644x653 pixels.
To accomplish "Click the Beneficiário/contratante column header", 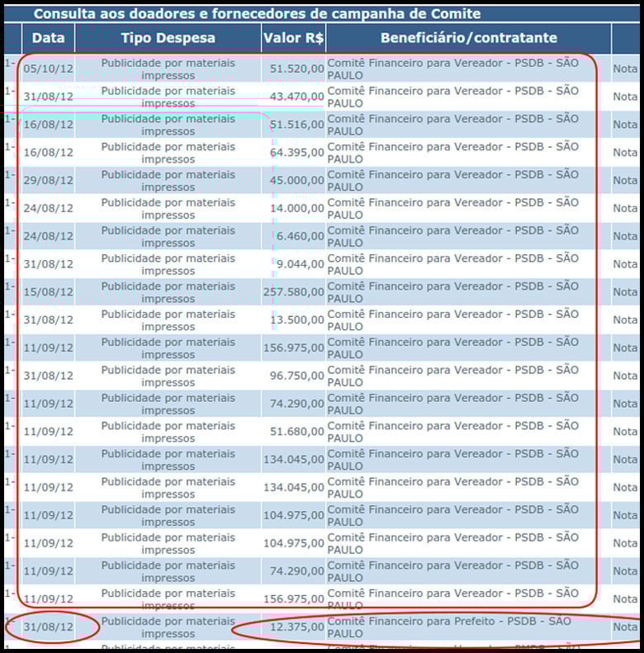I will click(469, 38).
